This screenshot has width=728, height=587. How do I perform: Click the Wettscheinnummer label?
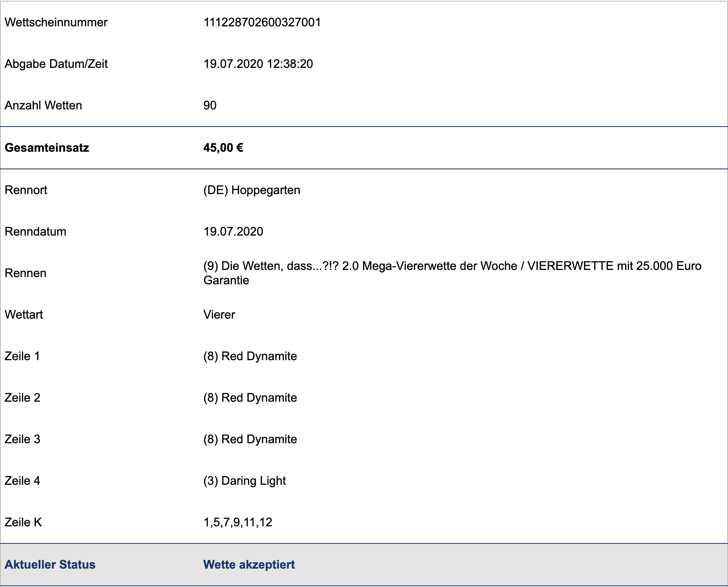click(x=56, y=22)
